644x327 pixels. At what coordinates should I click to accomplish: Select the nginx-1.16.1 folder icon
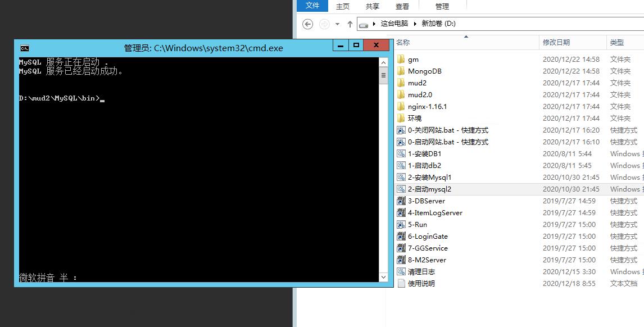click(401, 107)
